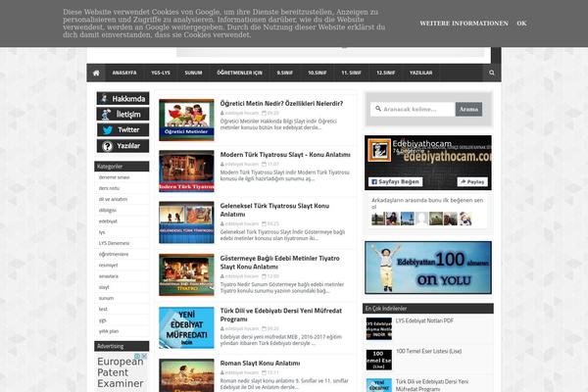Open the sunum category
The height and width of the screenshot is (392, 588).
(106, 298)
